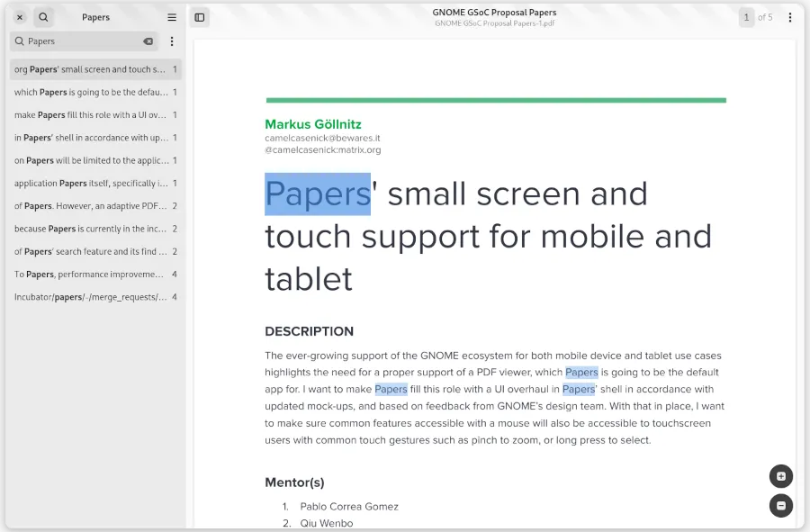Screen dimensions: 810x532
Task: Close the sidebar search with X button
Action: [x=20, y=18]
